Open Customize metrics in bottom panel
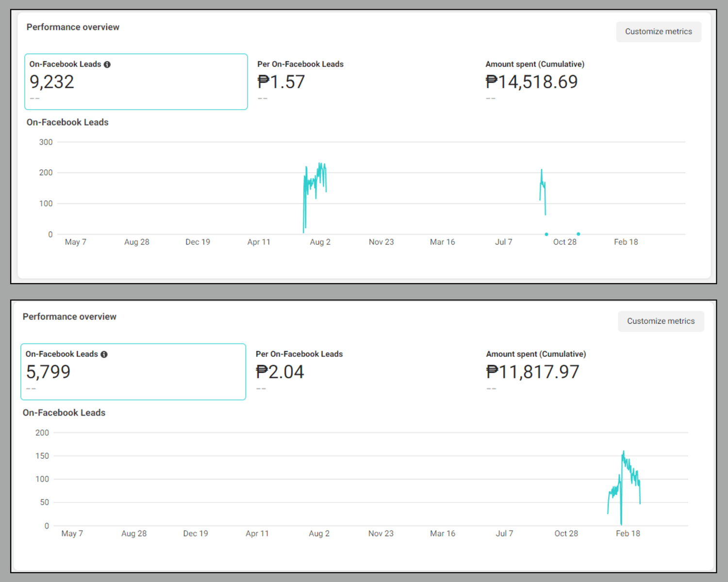Image resolution: width=728 pixels, height=582 pixels. (x=661, y=321)
